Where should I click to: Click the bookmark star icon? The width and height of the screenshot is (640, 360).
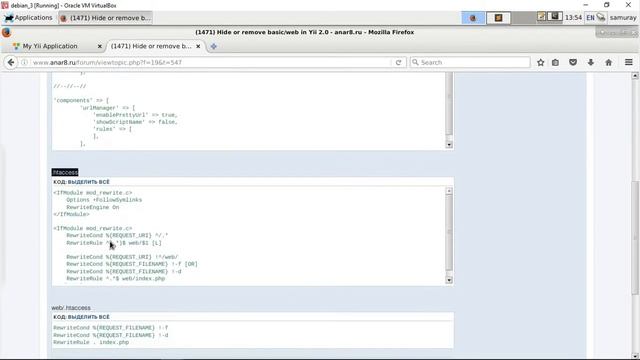[540, 62]
